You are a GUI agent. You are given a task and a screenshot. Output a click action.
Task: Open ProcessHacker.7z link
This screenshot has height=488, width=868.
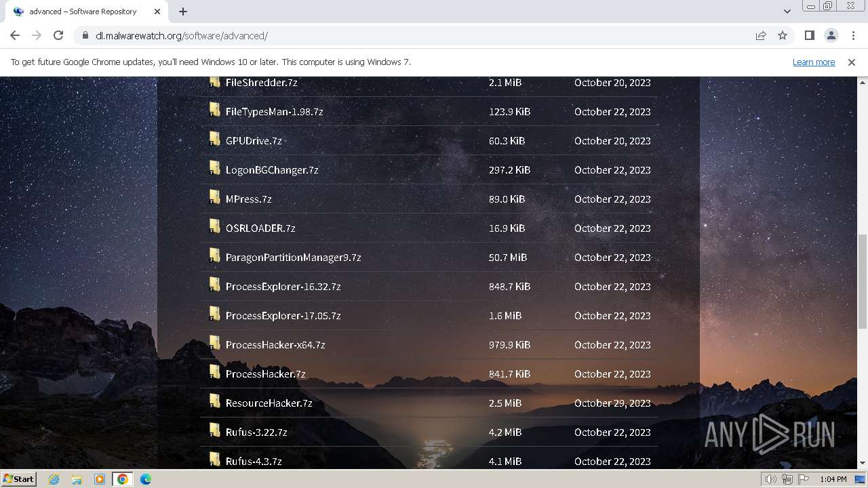tap(266, 374)
